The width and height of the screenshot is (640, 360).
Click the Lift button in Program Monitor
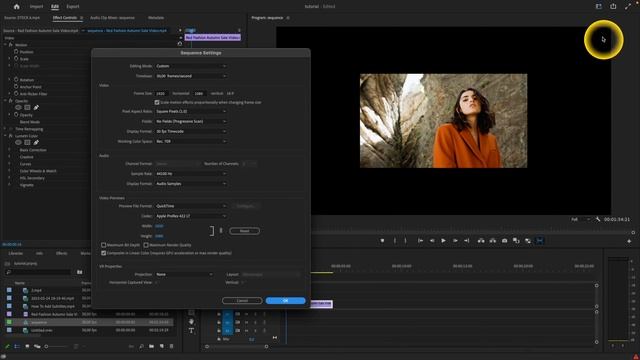coord(481,241)
